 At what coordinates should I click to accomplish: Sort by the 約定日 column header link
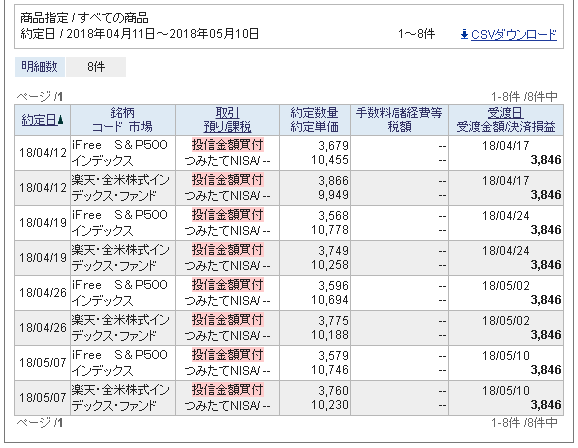pyautogui.click(x=39, y=120)
